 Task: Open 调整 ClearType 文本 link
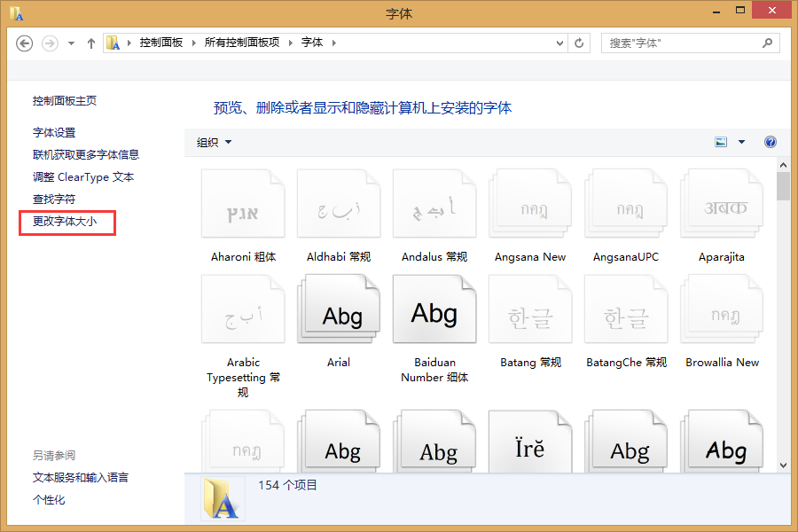[83, 177]
